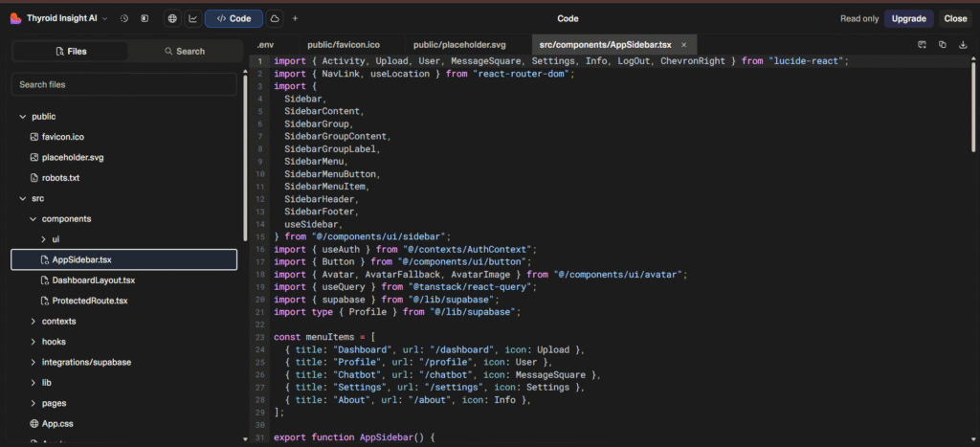Click the useSidebar import on line 14
This screenshot has height=447, width=980.
[313, 224]
